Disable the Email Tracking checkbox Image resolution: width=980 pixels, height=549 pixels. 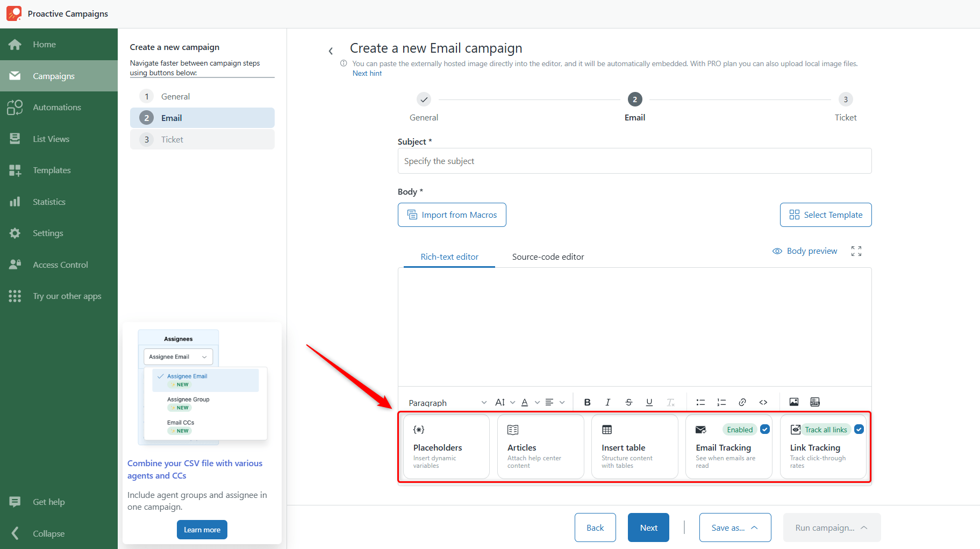[765, 429]
